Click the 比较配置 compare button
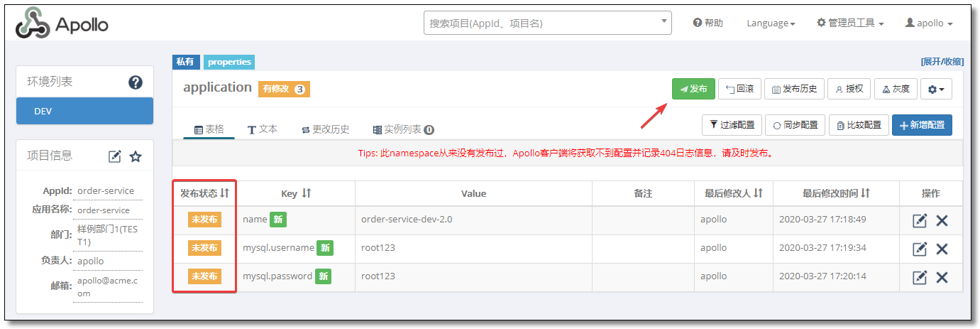 [859, 124]
